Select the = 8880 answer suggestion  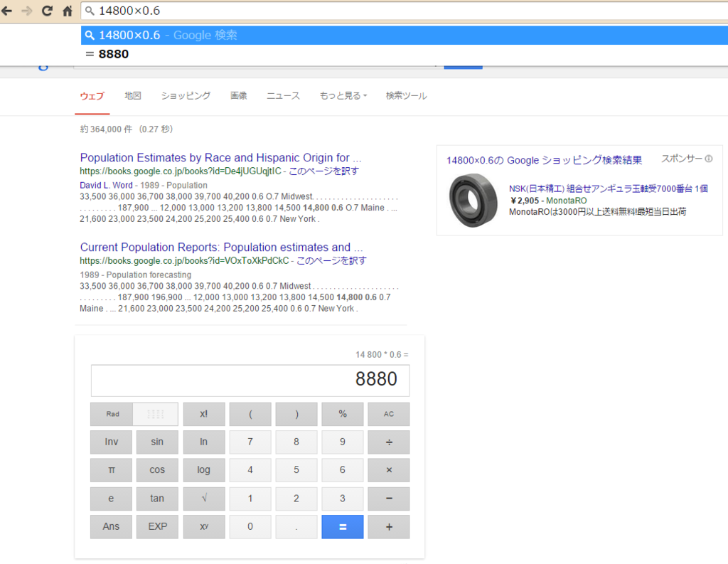(x=405, y=54)
